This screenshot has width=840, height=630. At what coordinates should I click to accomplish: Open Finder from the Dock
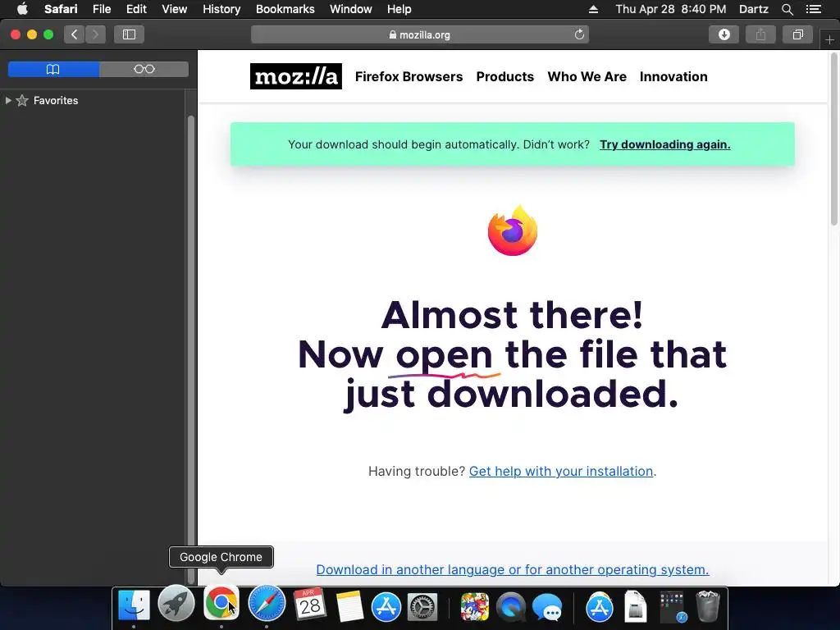click(x=134, y=605)
